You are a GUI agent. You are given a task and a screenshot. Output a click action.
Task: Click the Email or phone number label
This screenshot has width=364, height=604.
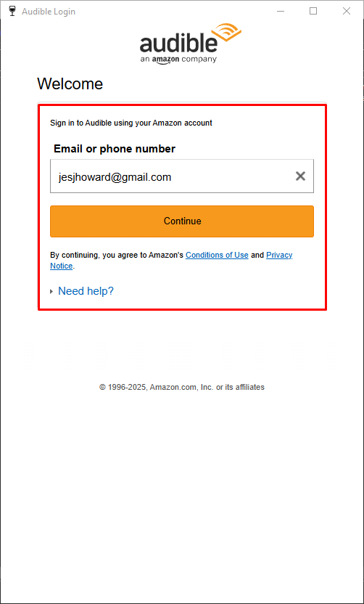tap(115, 149)
